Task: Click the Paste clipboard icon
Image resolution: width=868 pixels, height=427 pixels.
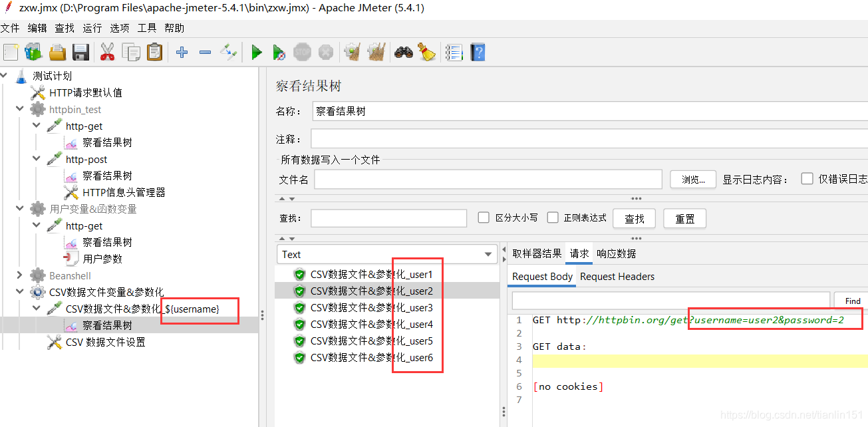Action: coord(154,52)
